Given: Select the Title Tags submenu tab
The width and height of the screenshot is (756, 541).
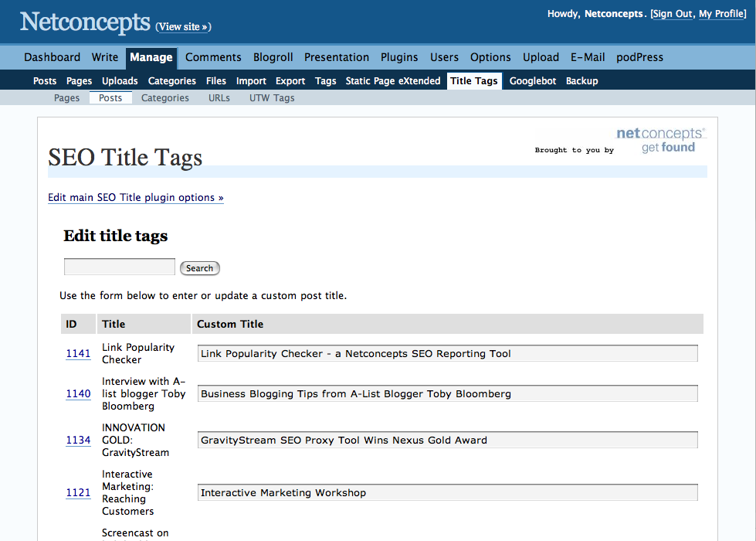Looking at the screenshot, I should tap(474, 81).
